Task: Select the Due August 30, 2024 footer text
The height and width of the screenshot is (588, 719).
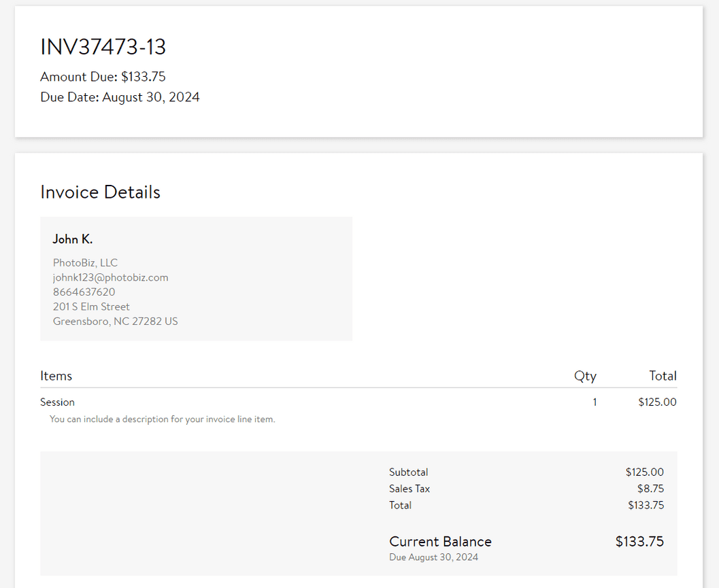Action: [x=433, y=557]
